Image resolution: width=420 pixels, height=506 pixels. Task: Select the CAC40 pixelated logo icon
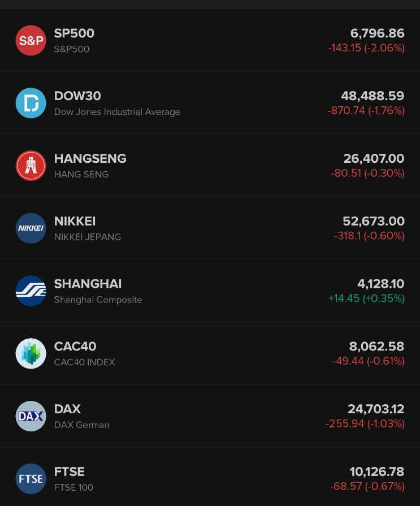click(x=31, y=353)
